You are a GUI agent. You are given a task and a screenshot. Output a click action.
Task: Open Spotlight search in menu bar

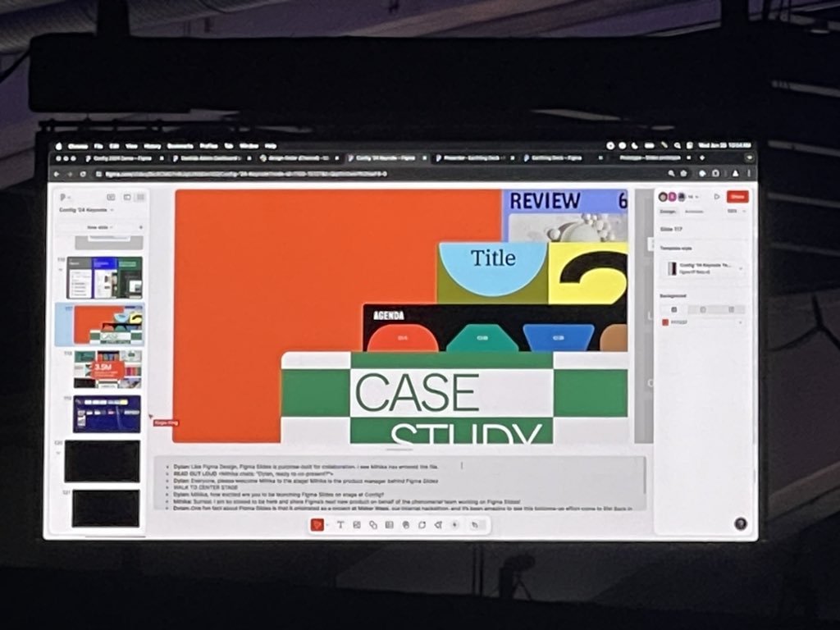677,145
